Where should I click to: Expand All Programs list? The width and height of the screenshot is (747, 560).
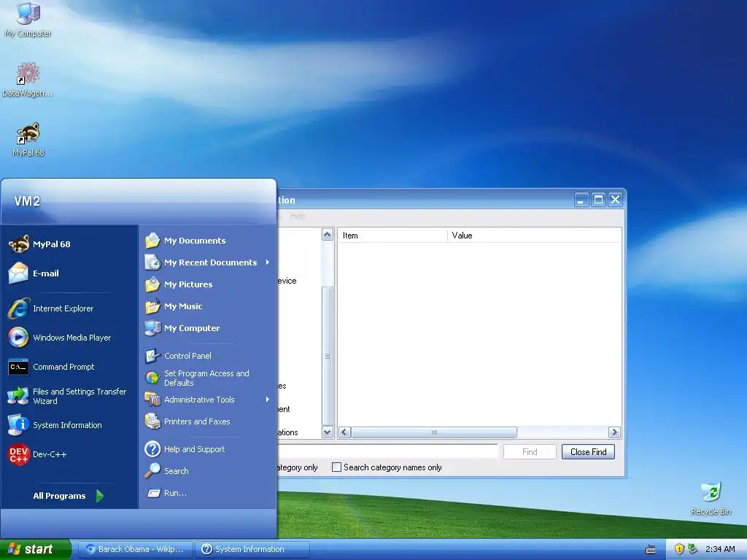click(x=68, y=496)
